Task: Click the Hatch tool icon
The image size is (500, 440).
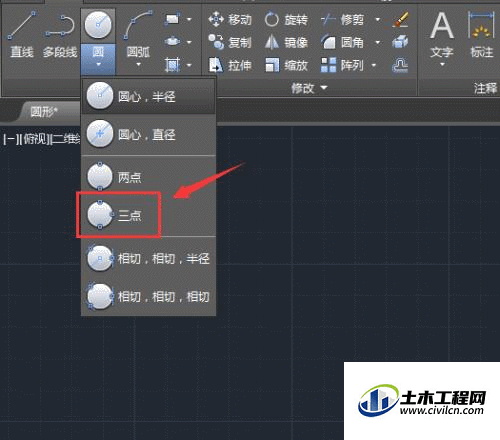Action: pos(172,64)
